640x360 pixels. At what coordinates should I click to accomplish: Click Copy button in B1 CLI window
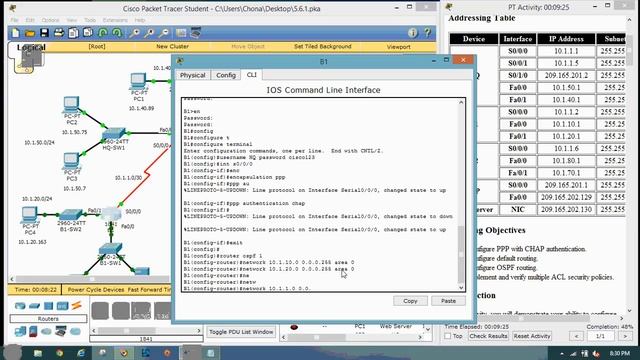point(410,301)
